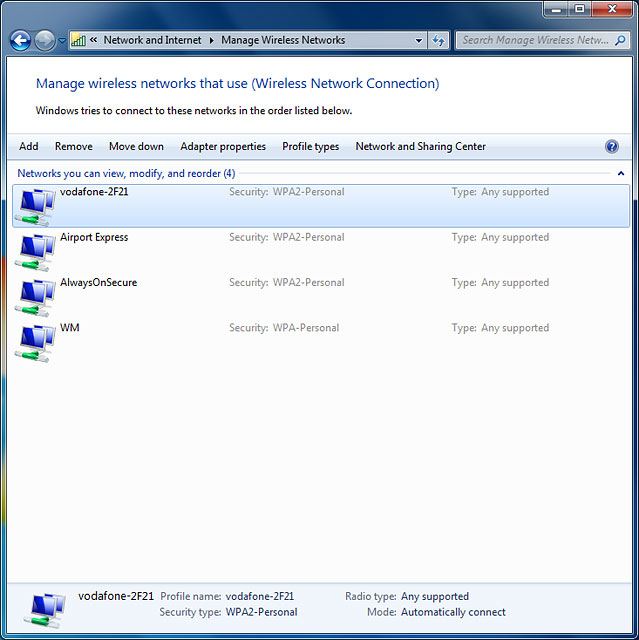Click the wireless signal icon in address bar
The image size is (639, 640).
tap(78, 40)
